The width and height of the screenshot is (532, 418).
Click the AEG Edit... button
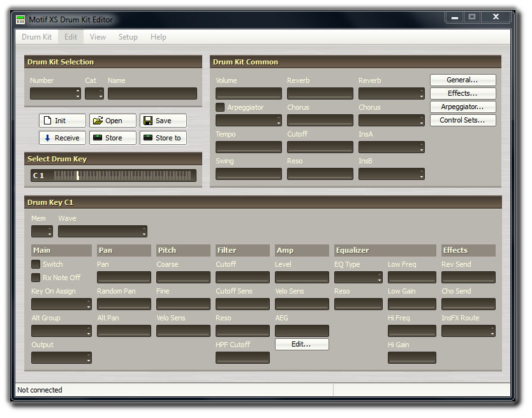(302, 345)
